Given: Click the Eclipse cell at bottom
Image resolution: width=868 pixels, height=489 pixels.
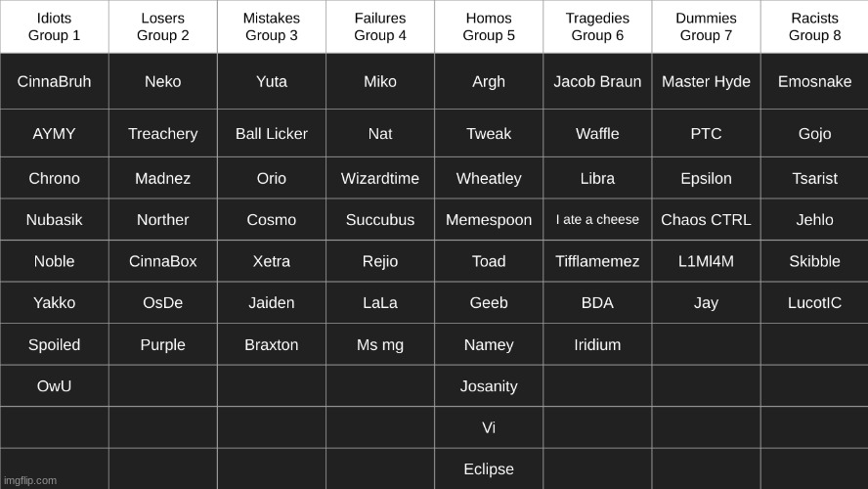Looking at the screenshot, I should click(489, 469).
